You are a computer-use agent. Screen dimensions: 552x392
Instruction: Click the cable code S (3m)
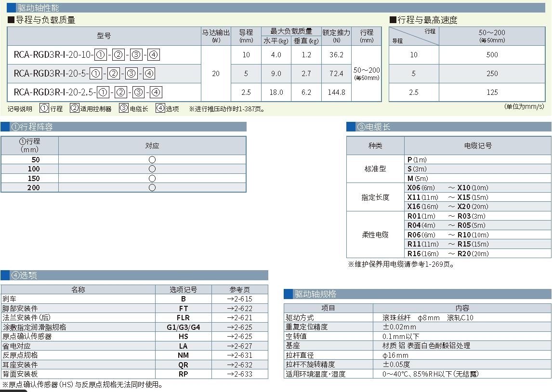click(x=417, y=169)
